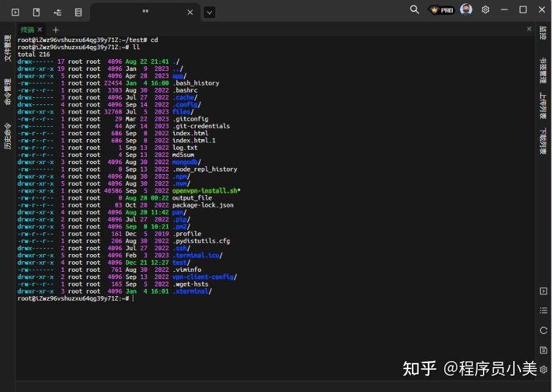Screen dimensions: 552x392
Task: Click the .profile file name
Action: tap(187, 234)
